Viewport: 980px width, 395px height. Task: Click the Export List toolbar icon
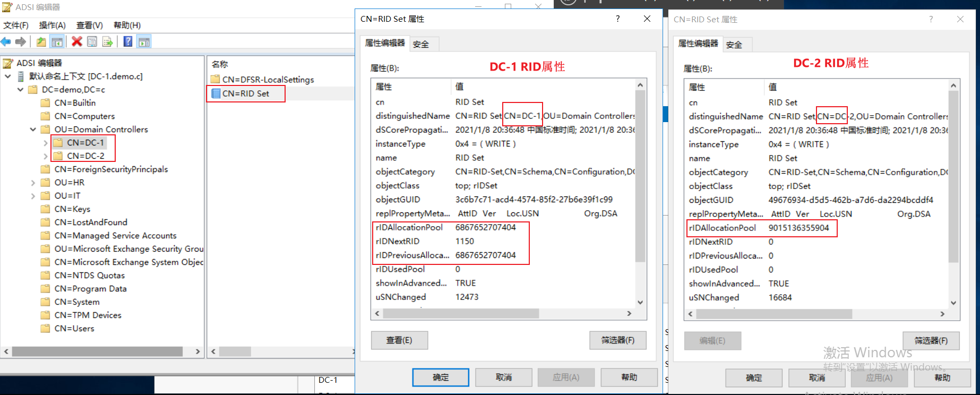coord(108,41)
